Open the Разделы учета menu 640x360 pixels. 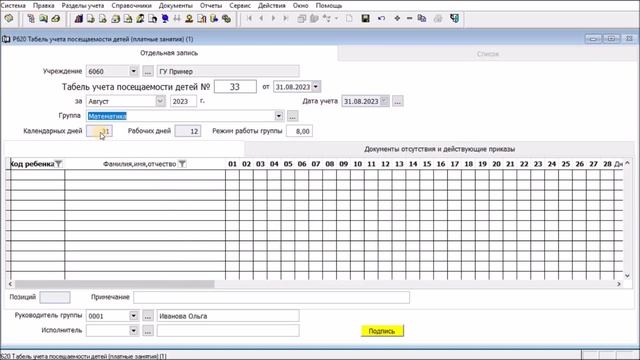[83, 5]
